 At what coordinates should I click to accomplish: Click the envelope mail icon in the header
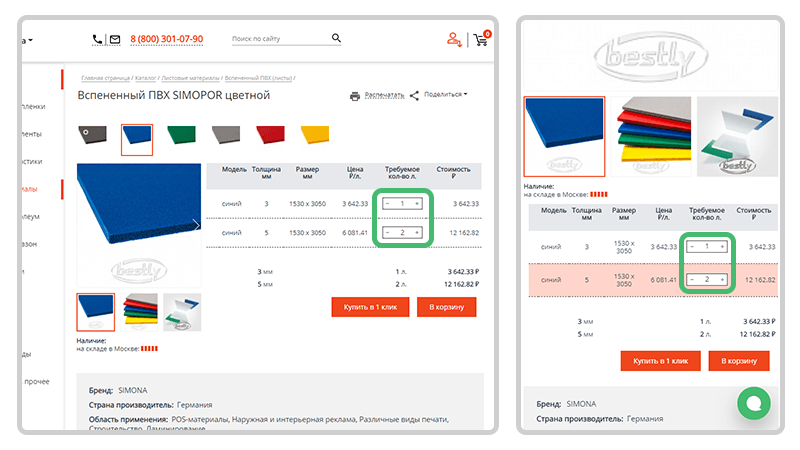tap(115, 39)
